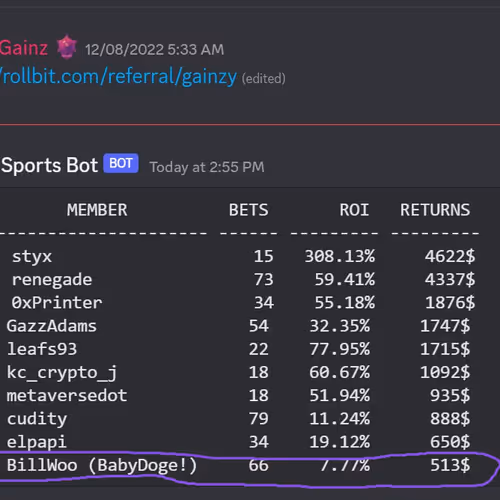Click the 4622$ returns value

450,257
